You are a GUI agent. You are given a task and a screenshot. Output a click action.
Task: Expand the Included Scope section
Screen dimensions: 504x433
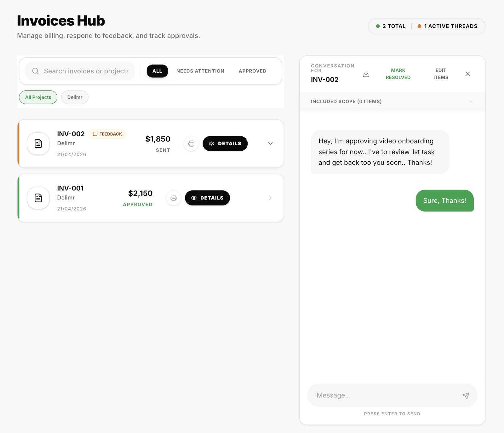(392, 101)
